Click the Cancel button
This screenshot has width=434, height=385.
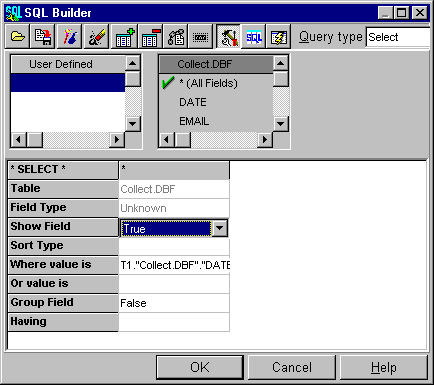click(x=292, y=367)
